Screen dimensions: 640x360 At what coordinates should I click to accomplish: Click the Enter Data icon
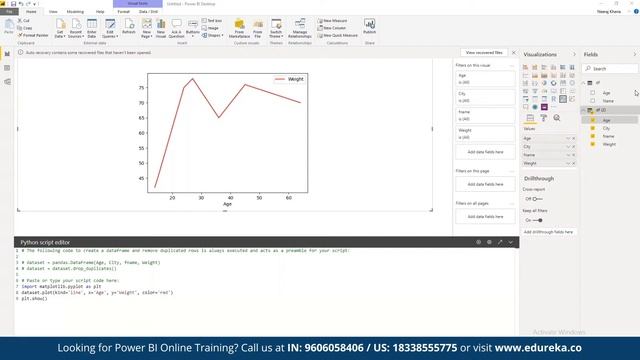click(x=92, y=28)
